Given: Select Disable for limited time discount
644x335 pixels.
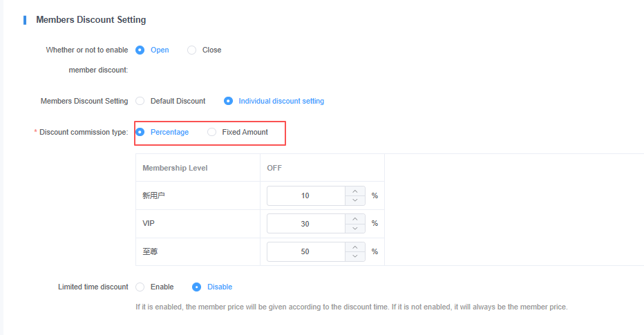Looking at the screenshot, I should [197, 287].
